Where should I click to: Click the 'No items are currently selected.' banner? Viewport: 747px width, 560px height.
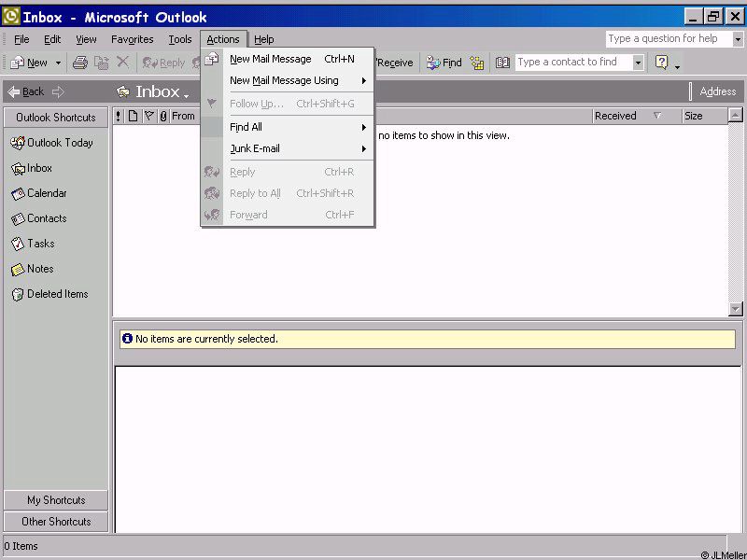pyautogui.click(x=428, y=339)
